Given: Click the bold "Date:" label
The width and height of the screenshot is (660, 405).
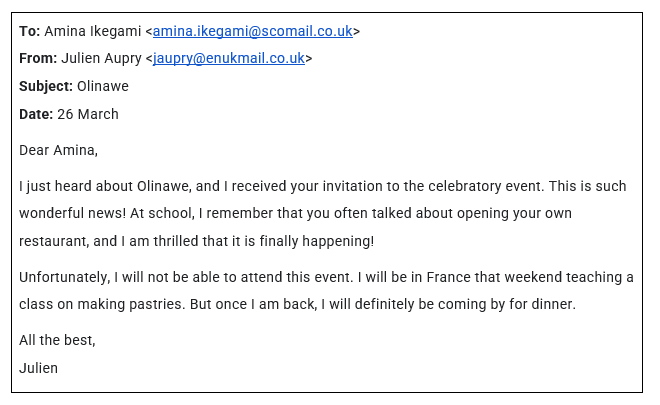Looking at the screenshot, I should 36,114.
